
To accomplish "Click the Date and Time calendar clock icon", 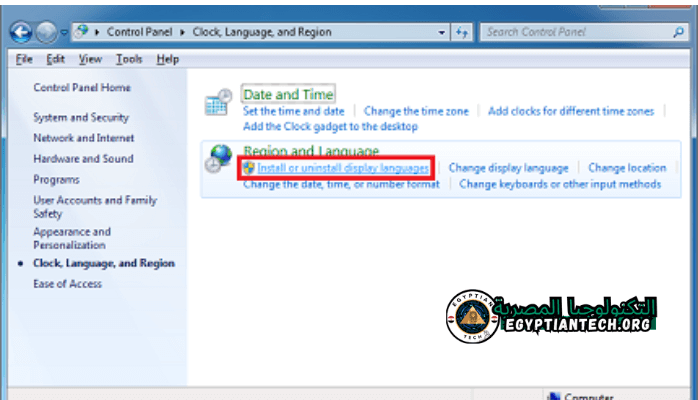I will [218, 102].
